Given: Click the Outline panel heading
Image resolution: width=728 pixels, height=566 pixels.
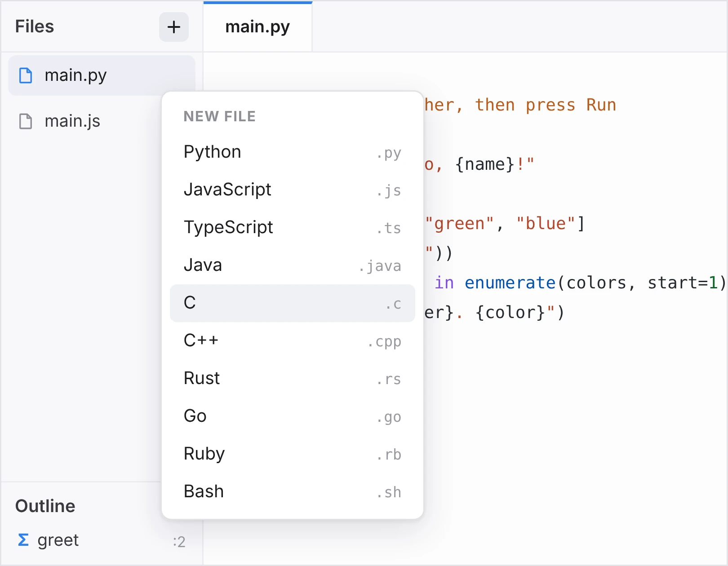Looking at the screenshot, I should [x=45, y=506].
